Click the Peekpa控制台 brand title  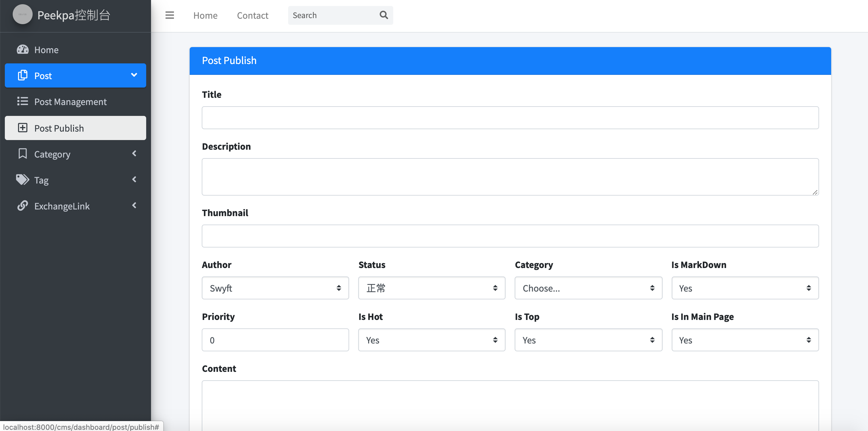pyautogui.click(x=74, y=15)
